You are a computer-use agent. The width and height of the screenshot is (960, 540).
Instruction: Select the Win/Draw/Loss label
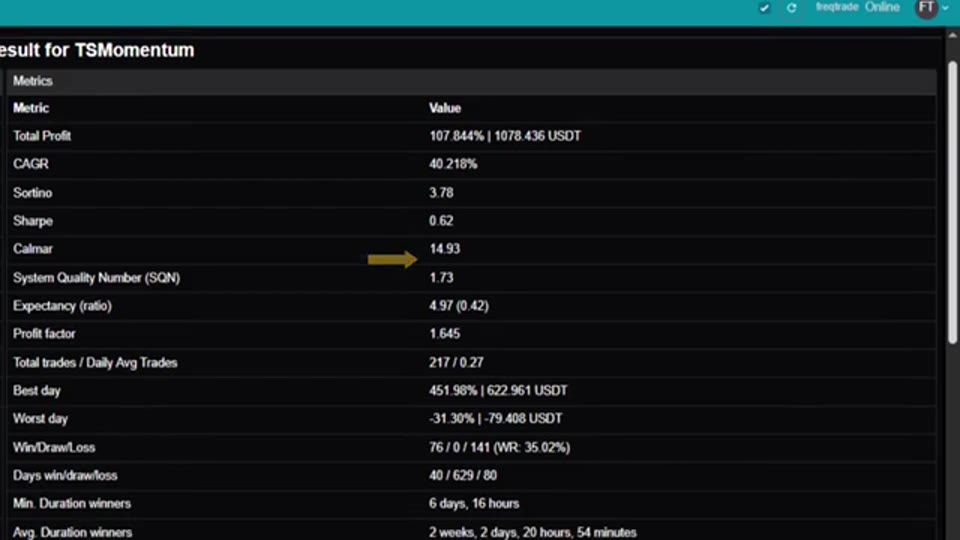[x=54, y=448]
